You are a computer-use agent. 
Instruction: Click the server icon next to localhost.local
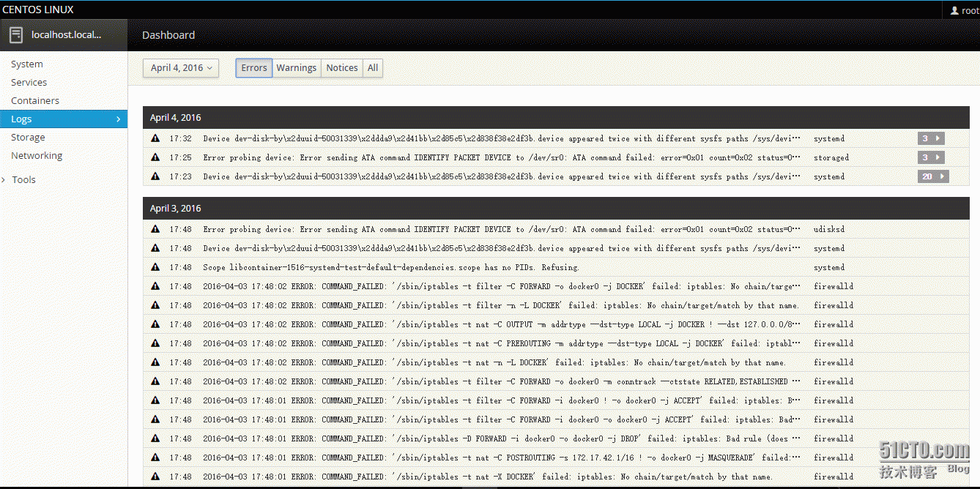(16, 34)
